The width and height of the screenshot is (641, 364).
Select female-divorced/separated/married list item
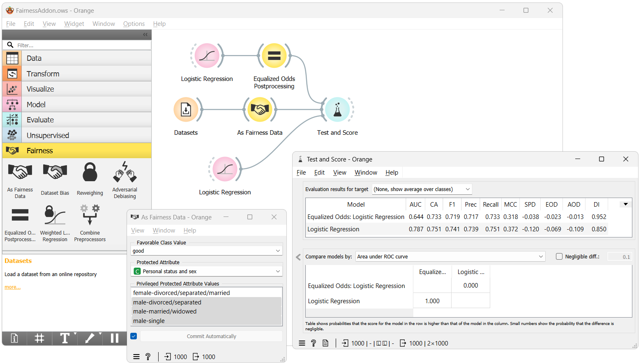click(181, 293)
